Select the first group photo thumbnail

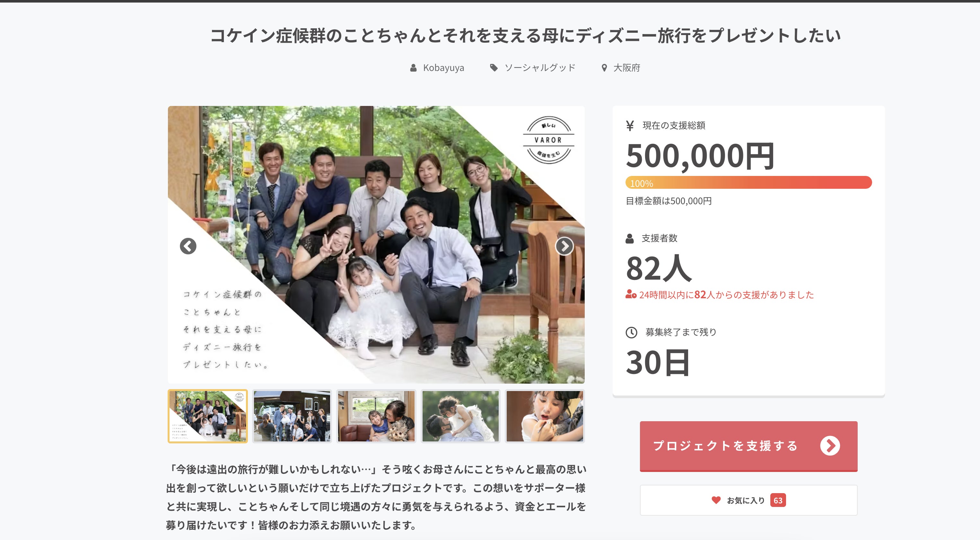click(208, 416)
